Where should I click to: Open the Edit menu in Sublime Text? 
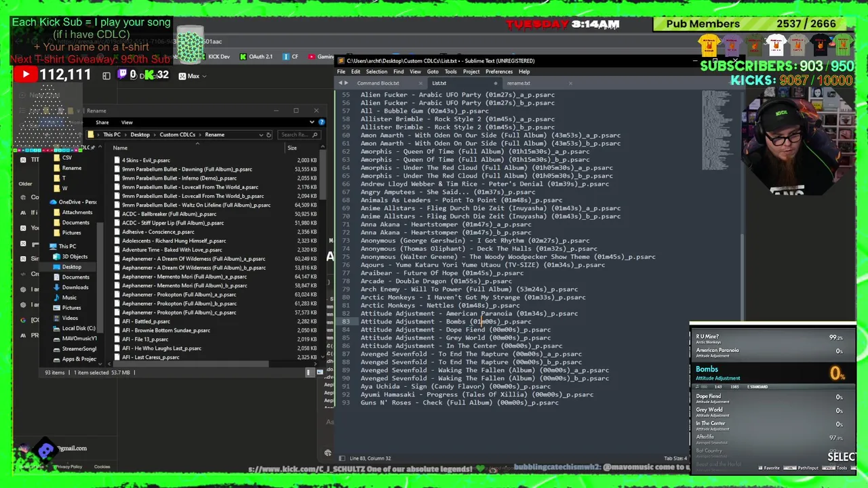[x=355, y=72]
